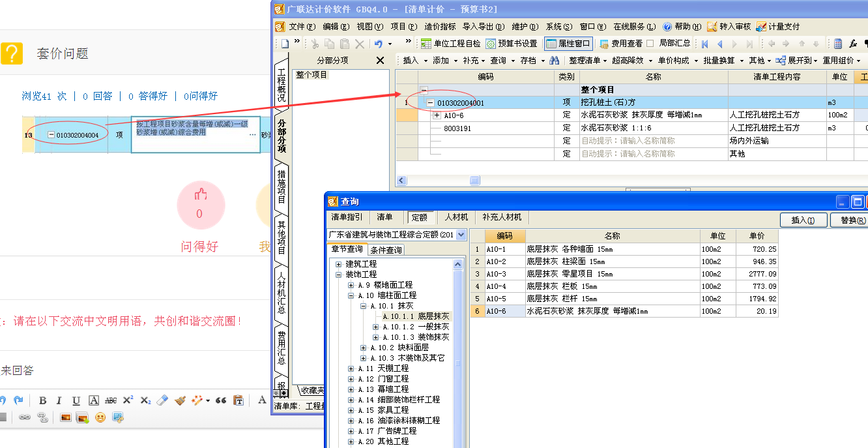Screen dimensions: 868x448
Task: Check the 局部汇总 checkbox
Action: [650, 44]
